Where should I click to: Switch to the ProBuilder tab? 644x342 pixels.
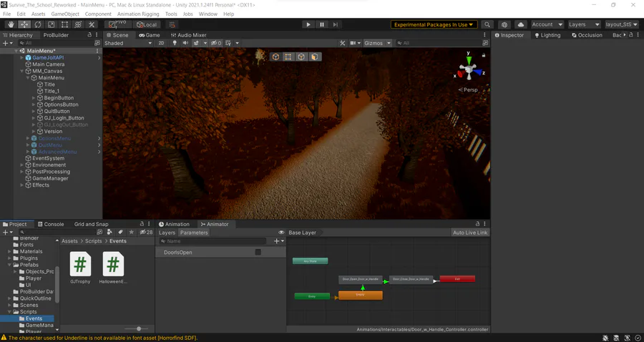pyautogui.click(x=56, y=35)
